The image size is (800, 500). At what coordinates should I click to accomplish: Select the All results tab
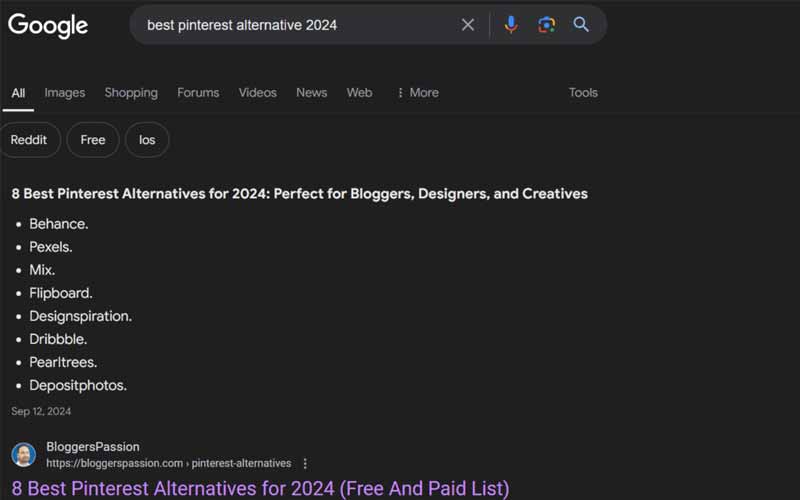point(18,93)
